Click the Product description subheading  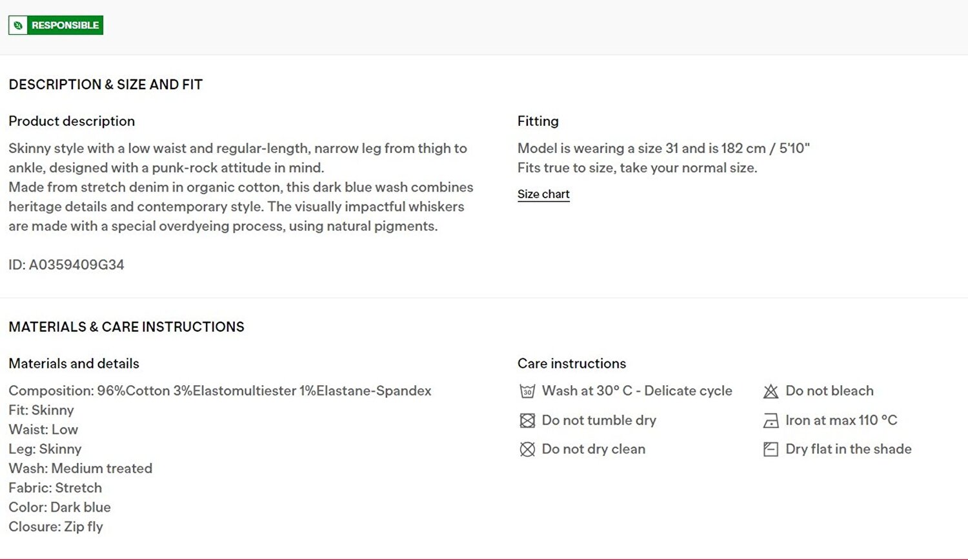click(x=72, y=121)
